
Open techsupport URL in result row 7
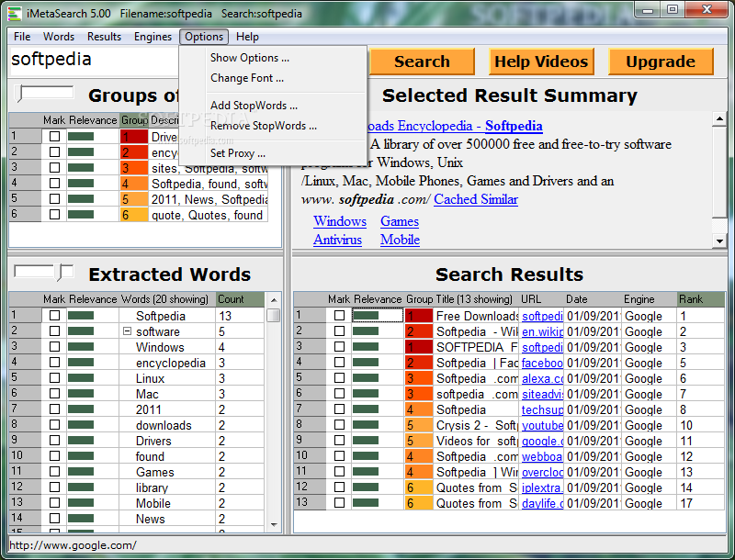542,409
